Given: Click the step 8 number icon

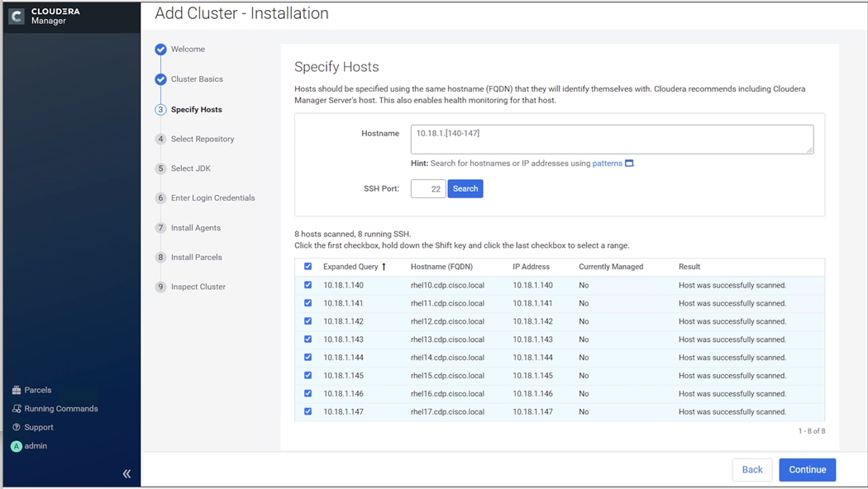Looking at the screenshot, I should click(x=160, y=257).
